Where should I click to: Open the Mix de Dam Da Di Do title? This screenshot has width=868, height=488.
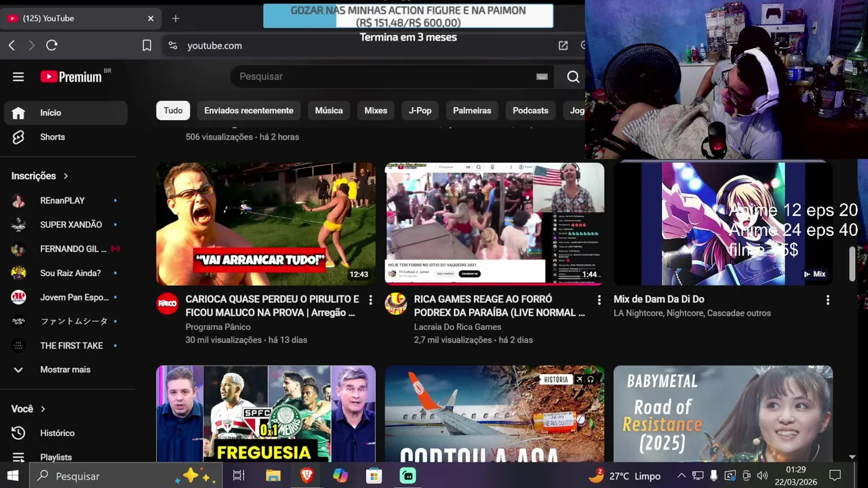point(658,299)
